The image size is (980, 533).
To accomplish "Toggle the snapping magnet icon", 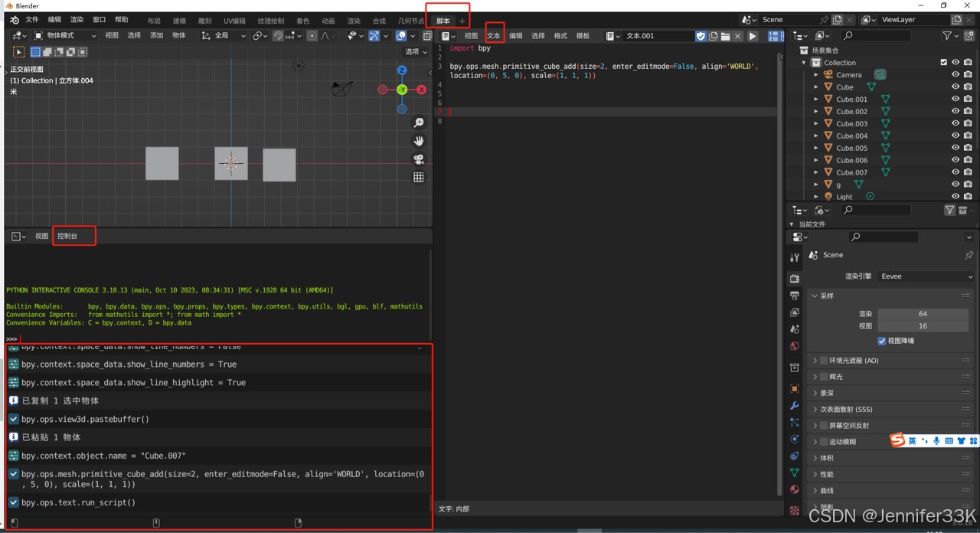I will pos(278,36).
